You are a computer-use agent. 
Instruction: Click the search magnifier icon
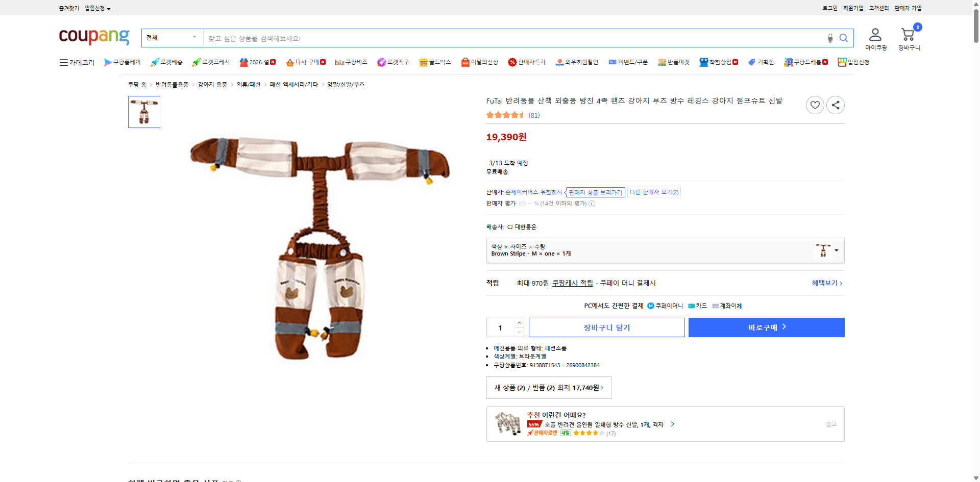tap(843, 38)
